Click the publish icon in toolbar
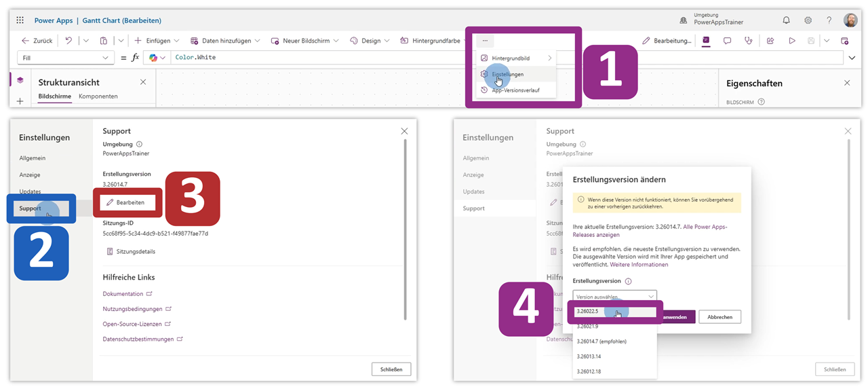This screenshot has height=389, width=868. coord(845,41)
